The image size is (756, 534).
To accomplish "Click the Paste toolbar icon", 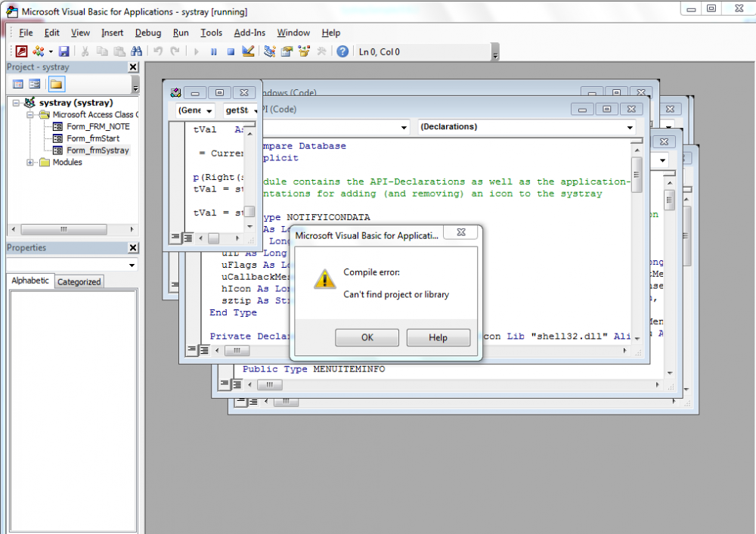I will point(119,51).
